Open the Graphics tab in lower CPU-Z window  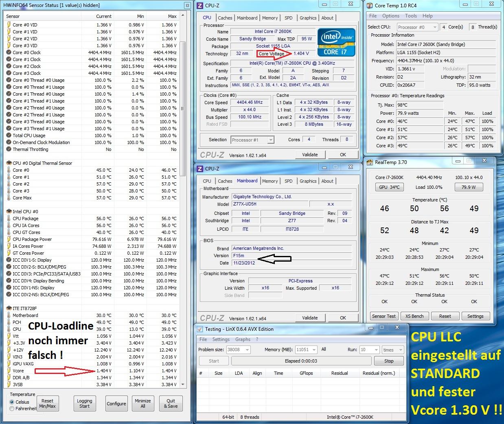(x=308, y=181)
